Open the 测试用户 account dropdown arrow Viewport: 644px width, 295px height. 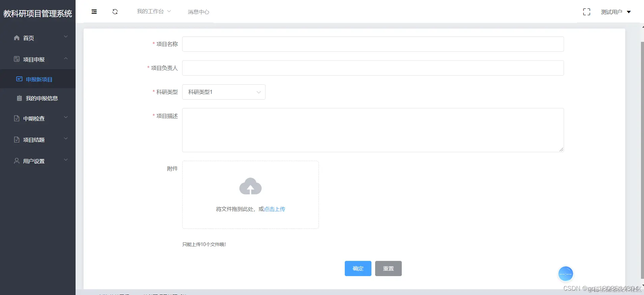coord(629,12)
